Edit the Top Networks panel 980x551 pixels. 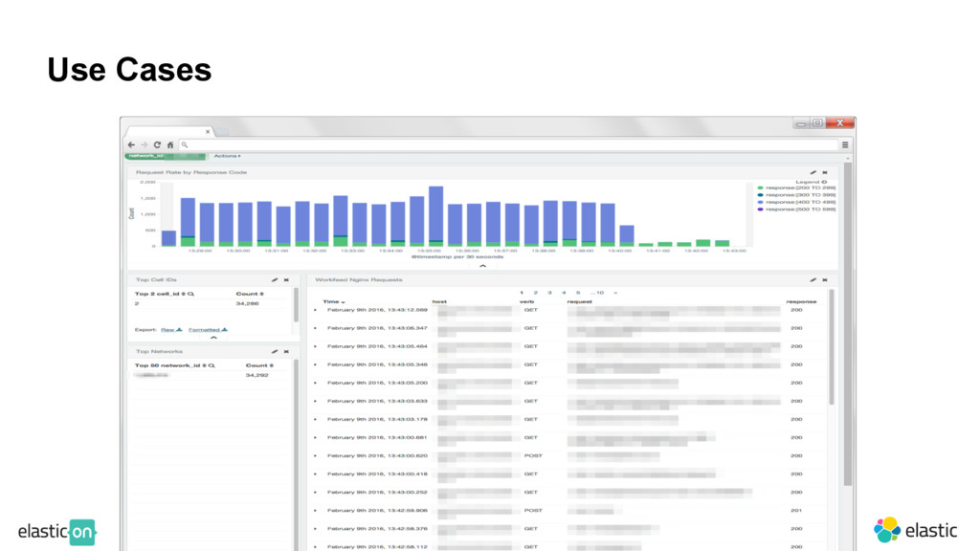[275, 352]
